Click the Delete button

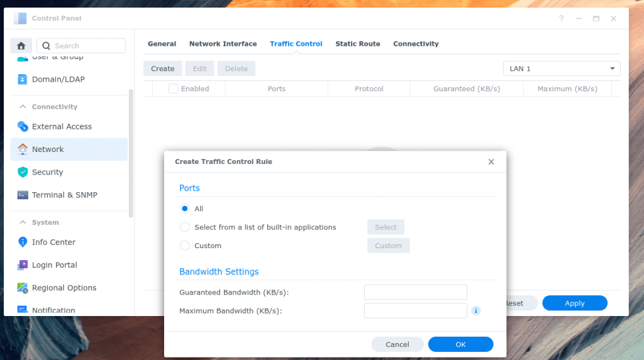(236, 68)
